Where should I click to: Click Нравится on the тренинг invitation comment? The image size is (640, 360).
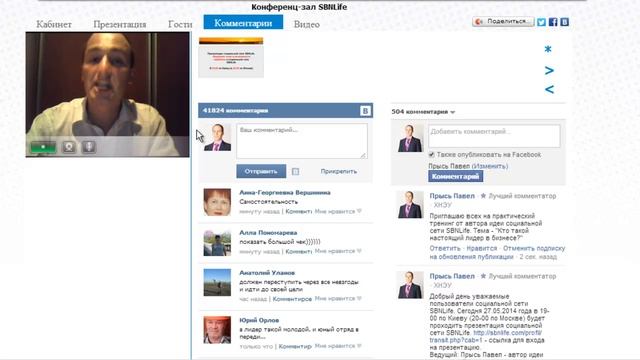(x=482, y=249)
